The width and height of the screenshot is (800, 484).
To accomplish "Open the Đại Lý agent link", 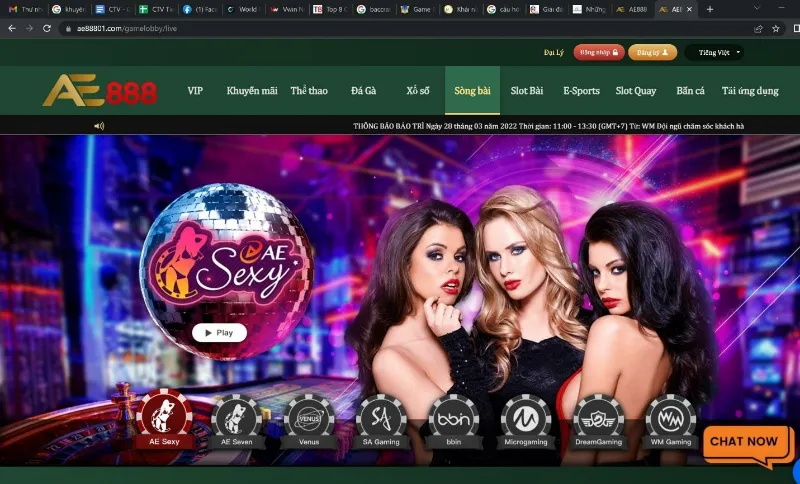I will click(554, 52).
